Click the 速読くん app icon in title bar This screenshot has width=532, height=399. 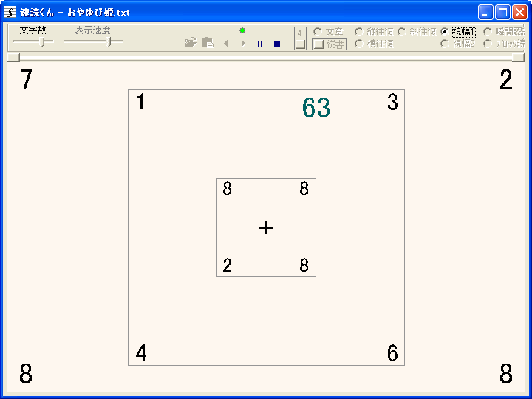(x=10, y=13)
